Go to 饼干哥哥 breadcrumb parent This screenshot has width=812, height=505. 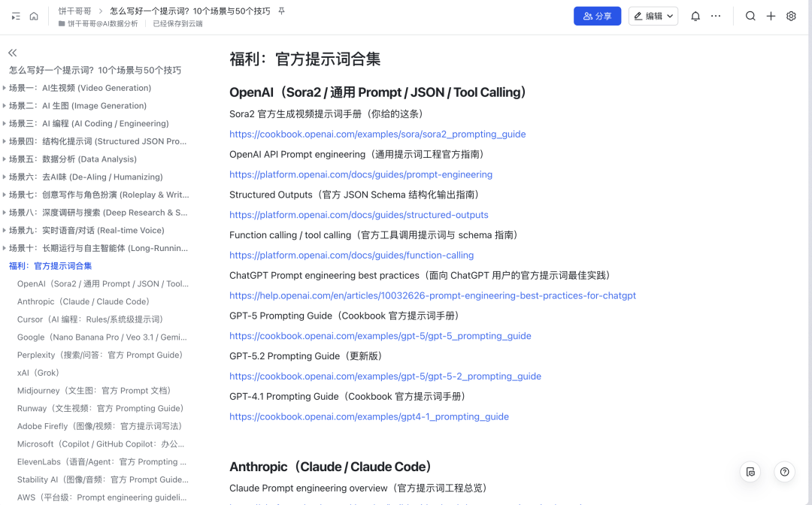[x=75, y=11]
